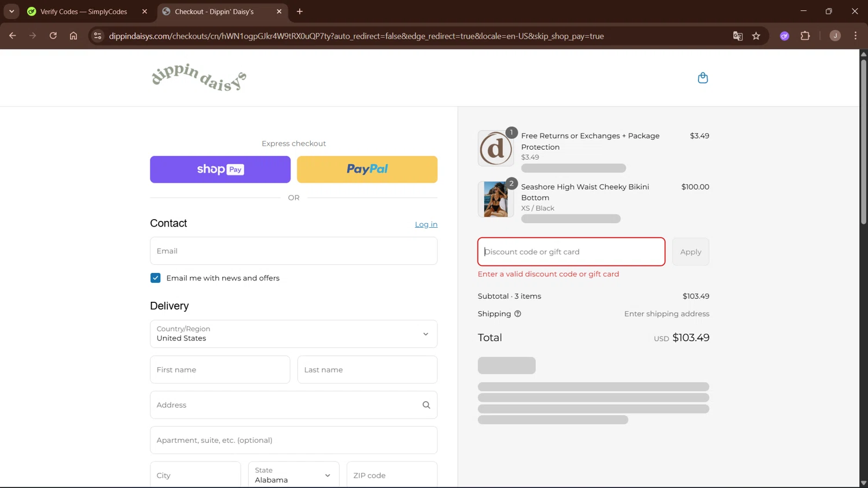
Task: Bookmark this page with star icon
Action: point(756,36)
